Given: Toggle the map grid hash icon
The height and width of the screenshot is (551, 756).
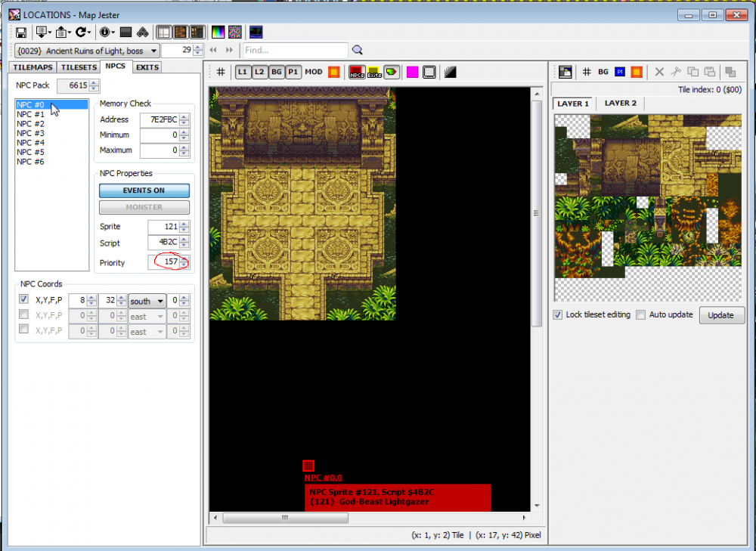Looking at the screenshot, I should click(x=220, y=72).
